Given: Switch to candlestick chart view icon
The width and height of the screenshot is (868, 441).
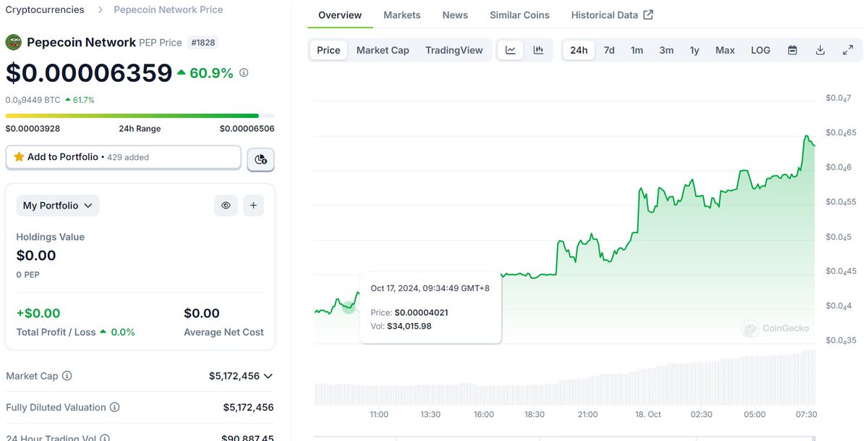Looking at the screenshot, I should 538,50.
